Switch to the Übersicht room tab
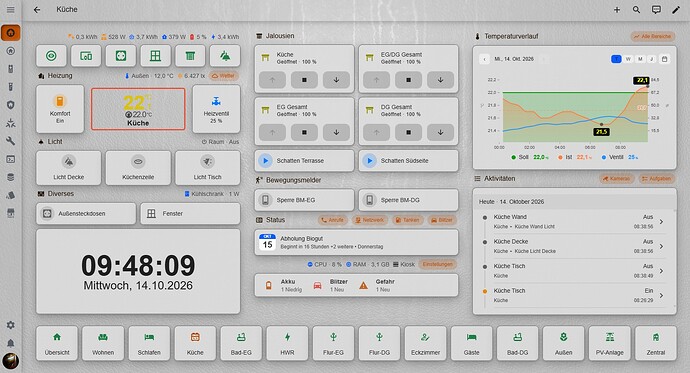The width and height of the screenshot is (690, 373). [x=57, y=343]
